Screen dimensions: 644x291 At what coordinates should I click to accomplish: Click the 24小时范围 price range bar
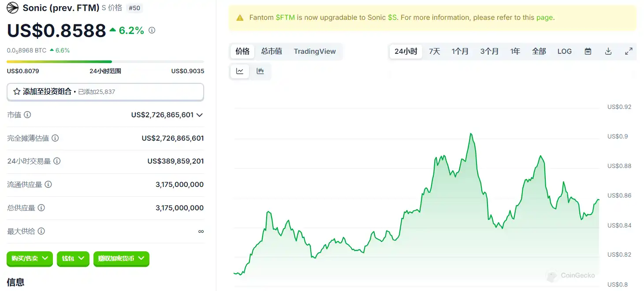click(105, 62)
